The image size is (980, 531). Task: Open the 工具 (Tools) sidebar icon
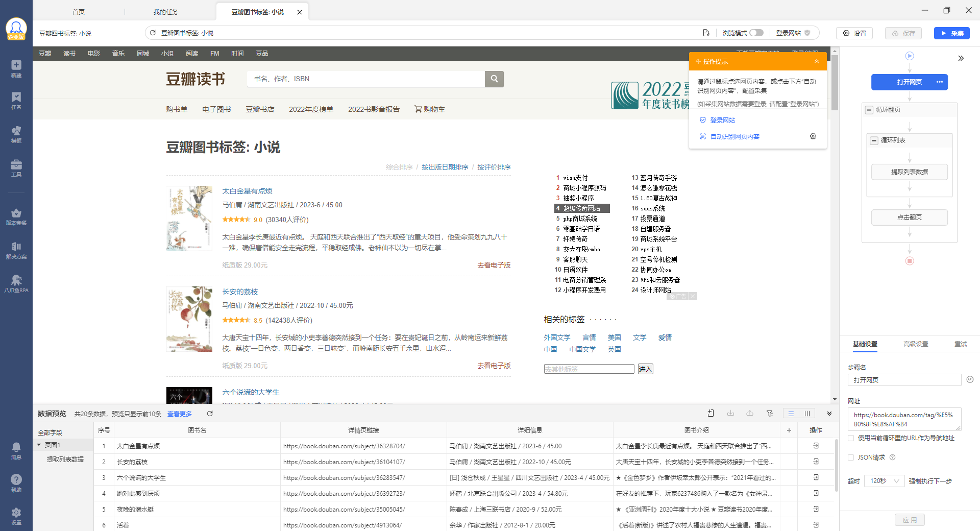pos(16,168)
